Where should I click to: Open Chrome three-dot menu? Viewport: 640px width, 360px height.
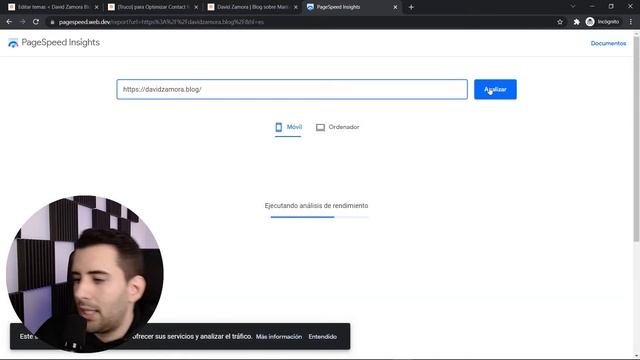[631, 22]
